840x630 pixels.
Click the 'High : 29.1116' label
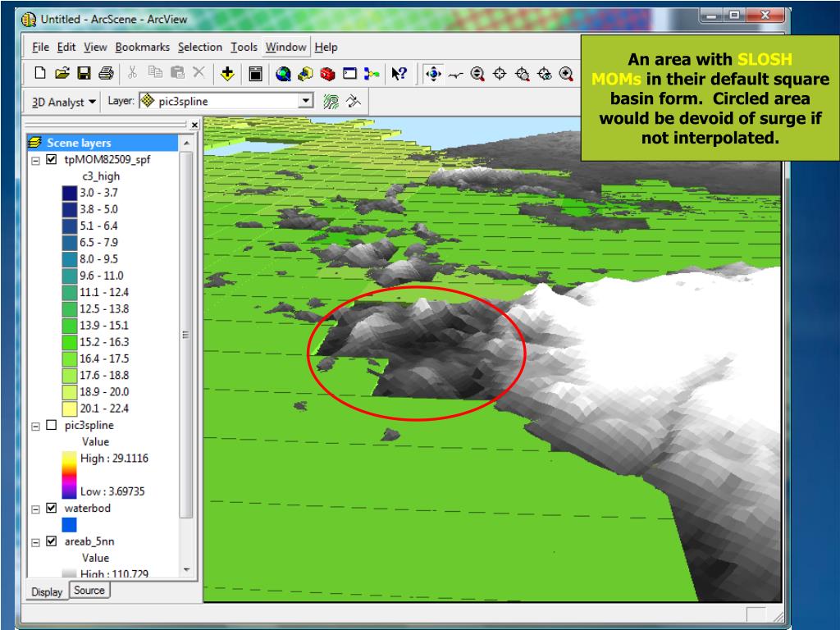[114, 458]
